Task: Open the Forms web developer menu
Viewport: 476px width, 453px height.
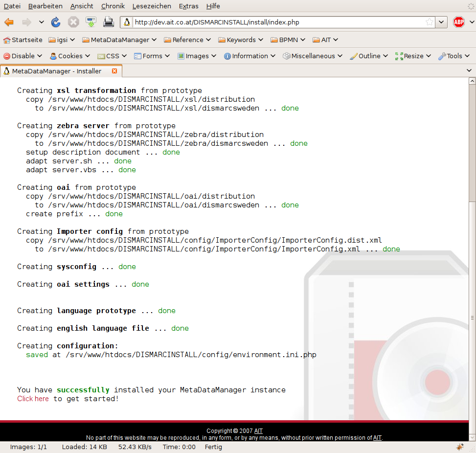Action: click(x=152, y=56)
